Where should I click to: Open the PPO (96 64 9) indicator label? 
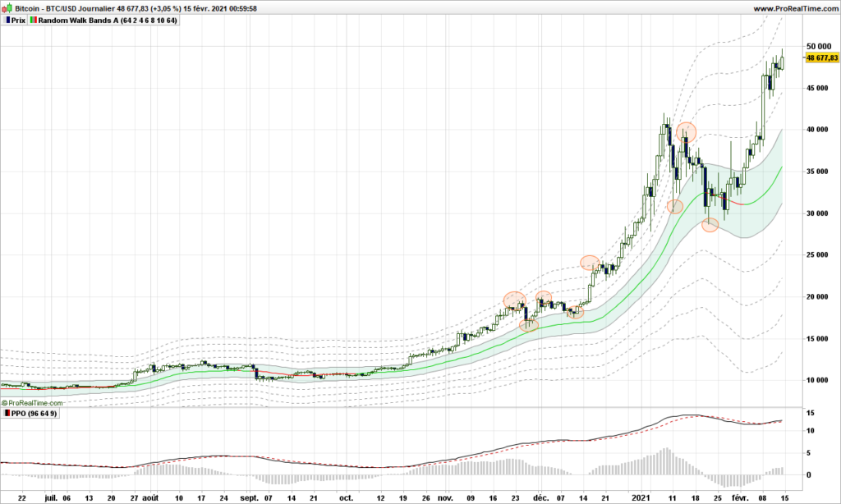[x=34, y=414]
